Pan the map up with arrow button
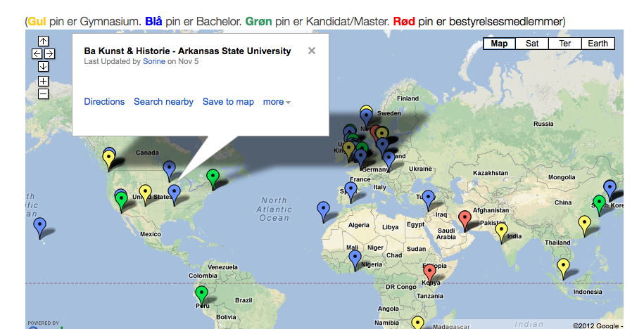The image size is (644, 329). (43, 41)
